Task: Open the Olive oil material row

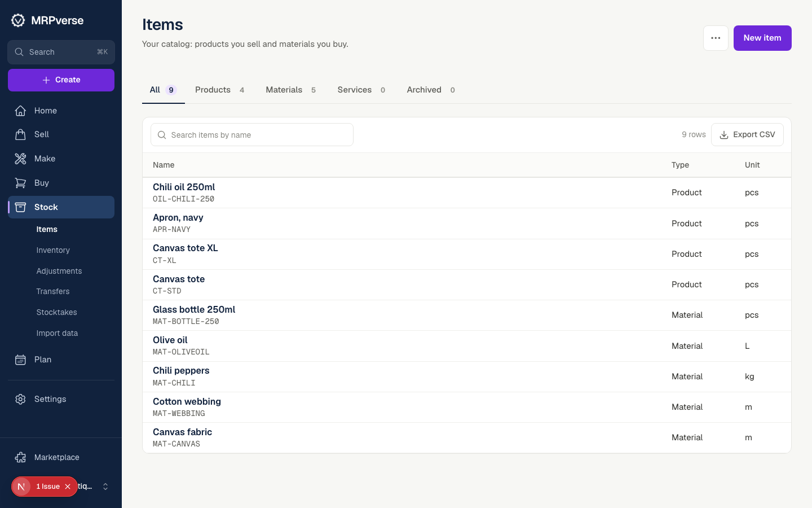Action: click(467, 346)
